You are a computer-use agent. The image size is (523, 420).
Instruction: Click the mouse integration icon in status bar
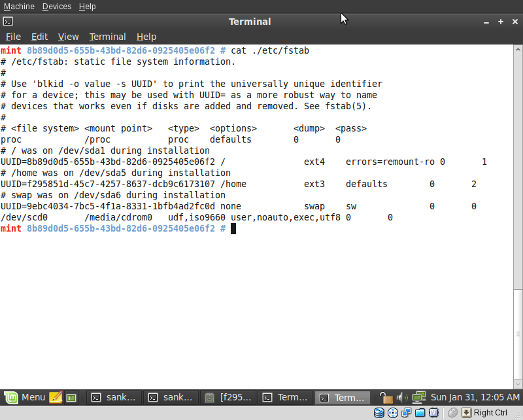click(x=452, y=413)
